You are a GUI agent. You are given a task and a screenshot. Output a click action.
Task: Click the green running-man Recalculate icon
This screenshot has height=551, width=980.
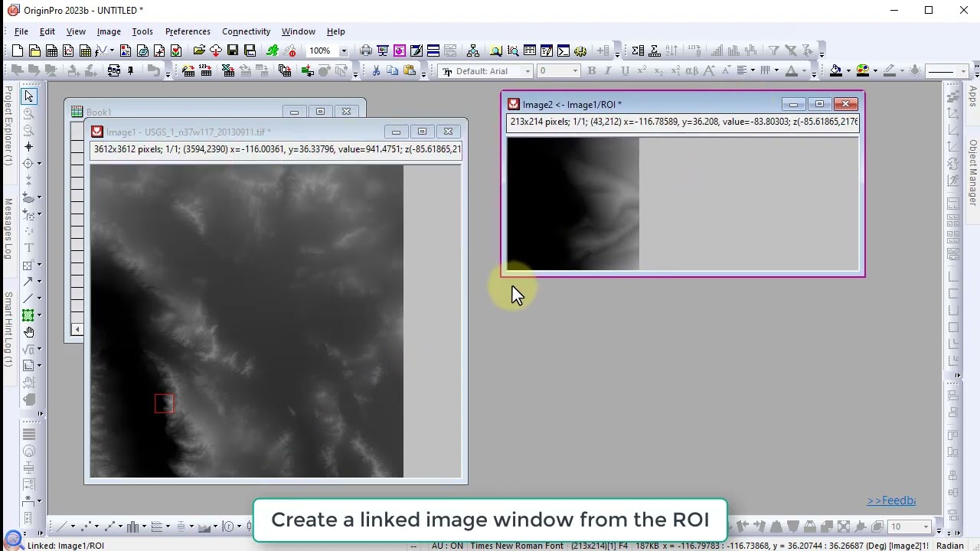pyautogui.click(x=273, y=51)
